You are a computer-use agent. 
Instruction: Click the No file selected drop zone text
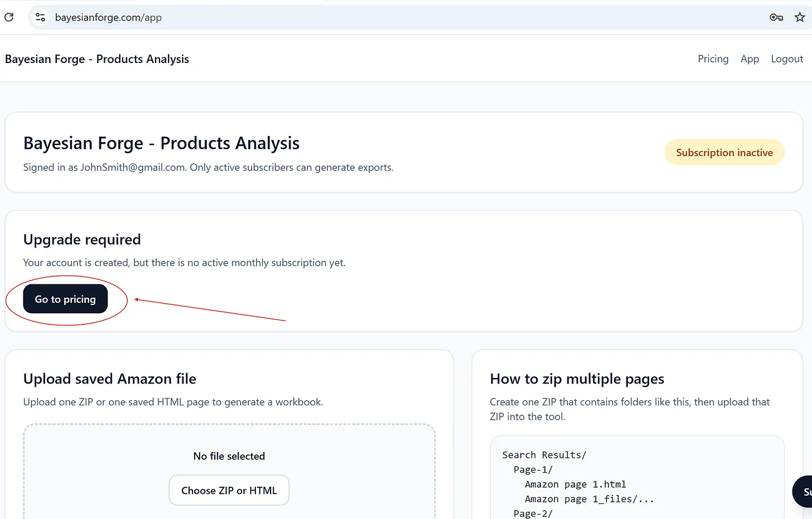pos(229,456)
